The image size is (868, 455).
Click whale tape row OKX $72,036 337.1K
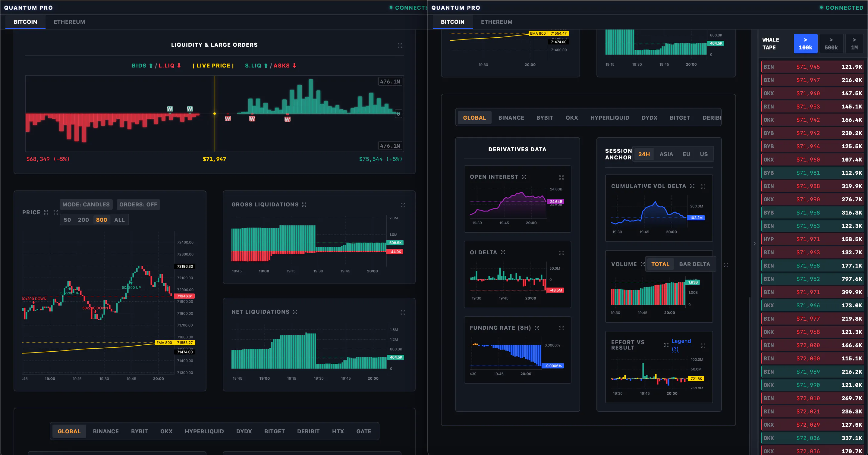813,438
